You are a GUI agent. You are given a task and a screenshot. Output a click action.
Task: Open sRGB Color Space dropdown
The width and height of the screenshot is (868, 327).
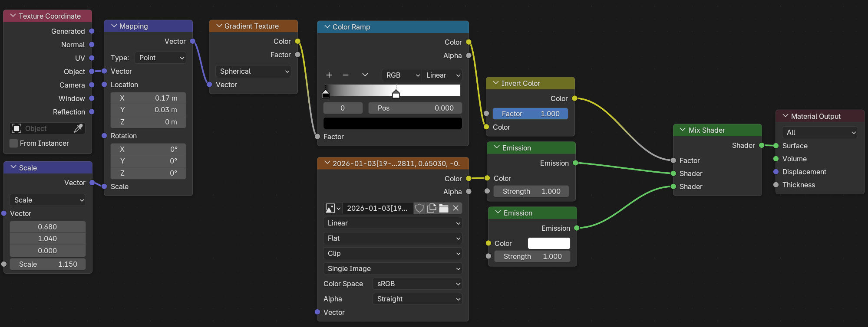pos(417,284)
